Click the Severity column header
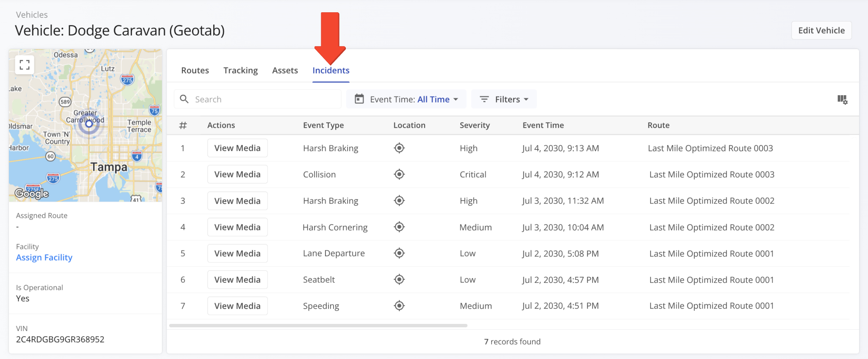Image resolution: width=868 pixels, height=359 pixels. [475, 125]
